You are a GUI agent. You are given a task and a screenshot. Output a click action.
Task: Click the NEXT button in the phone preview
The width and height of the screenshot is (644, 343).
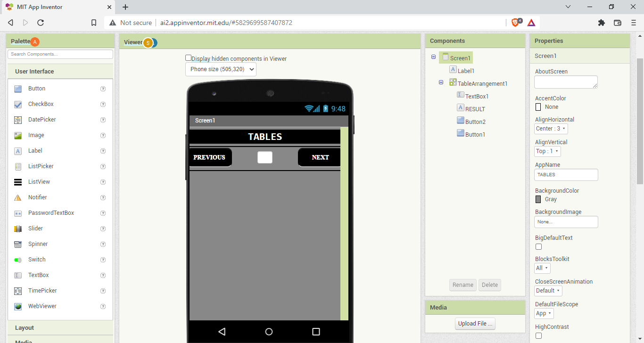[320, 157]
